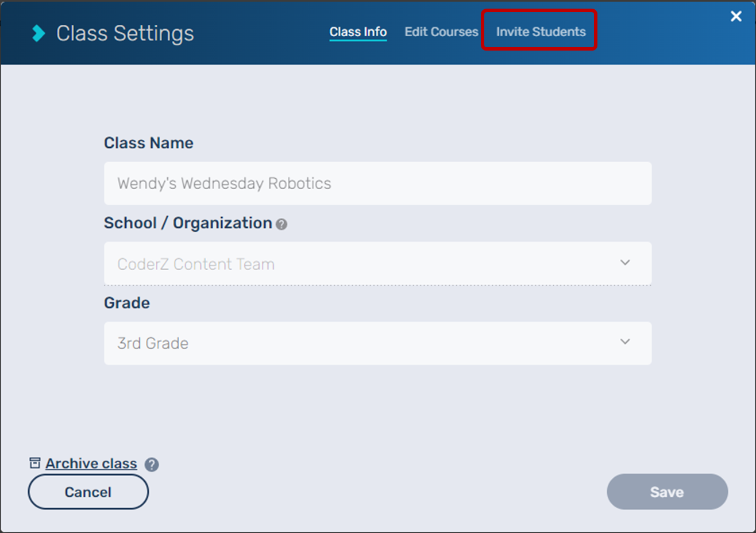The image size is (756, 533).
Task: Click the School / Organization help icon
Action: pyautogui.click(x=281, y=224)
